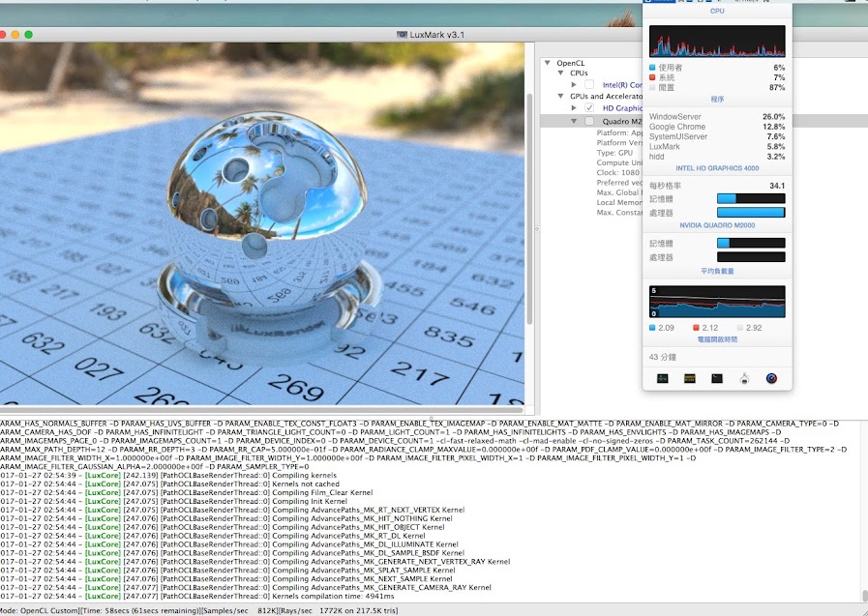The image size is (868, 616).
Task: Click the rendered LuxBall scene preview
Action: [262, 223]
